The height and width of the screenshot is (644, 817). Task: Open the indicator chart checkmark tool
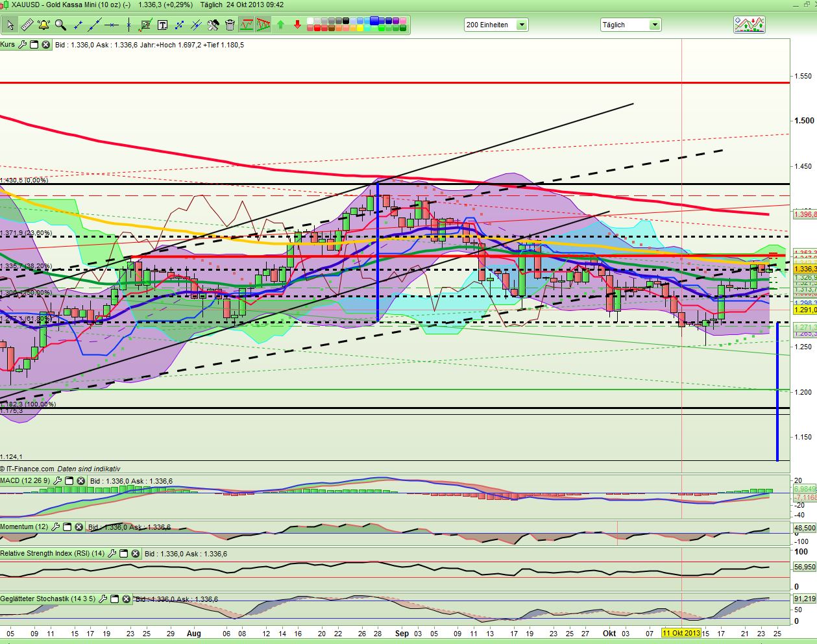145,25
